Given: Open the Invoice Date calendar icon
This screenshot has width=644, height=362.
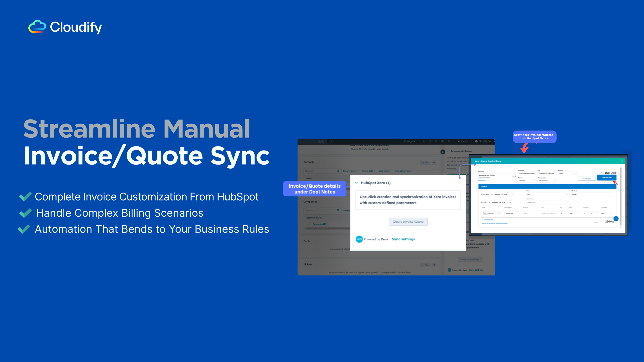Looking at the screenshot, I should [x=492, y=194].
